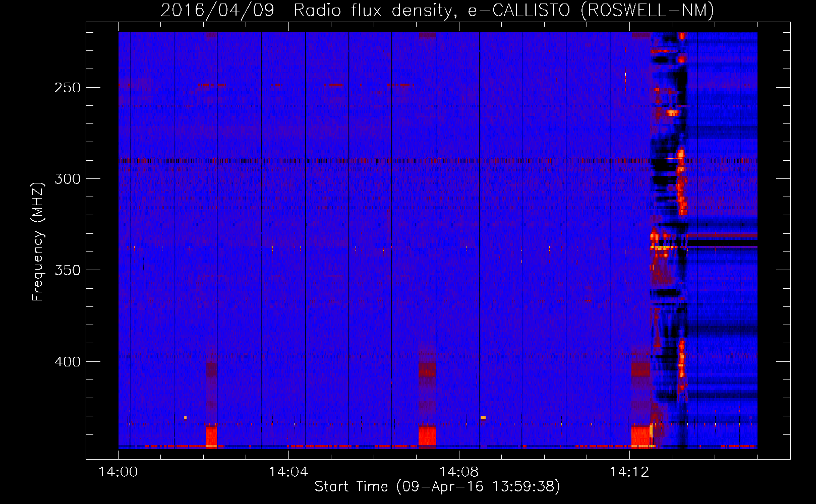Select the 350 frequency axis label
This screenshot has height=504, width=816.
68,270
